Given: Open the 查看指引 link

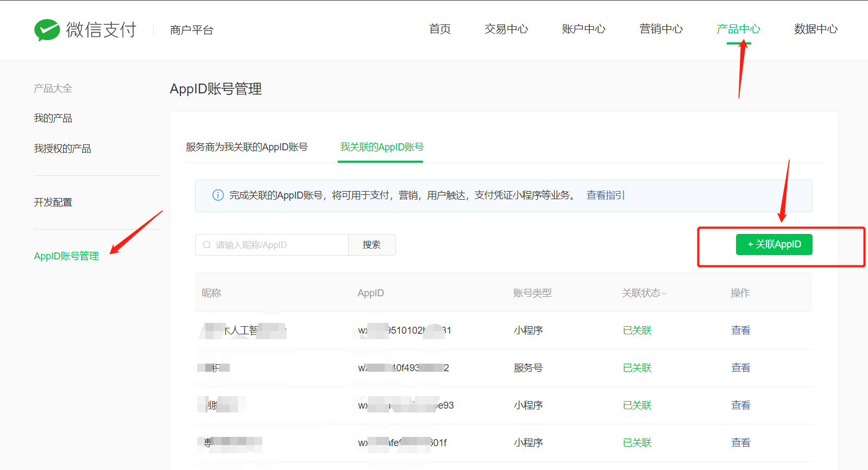Looking at the screenshot, I should [605, 195].
